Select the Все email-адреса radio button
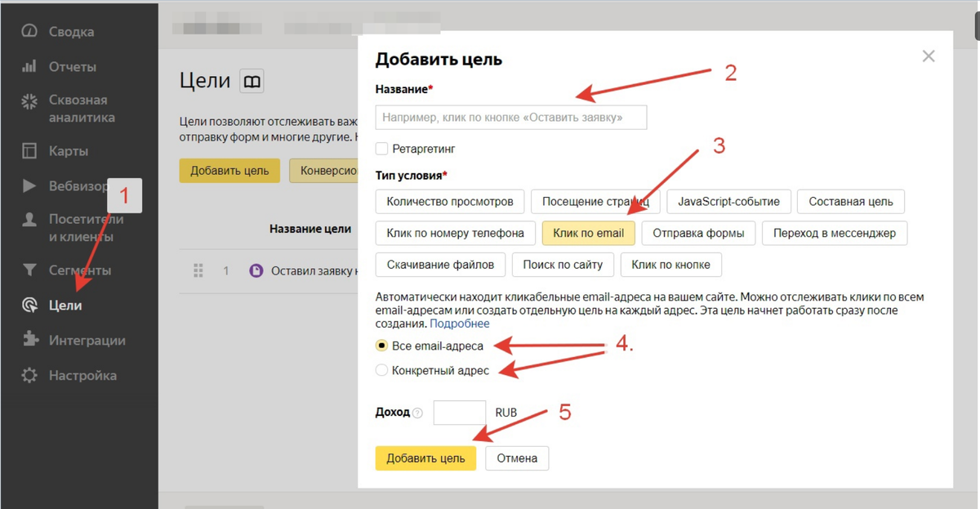980x509 pixels. [x=381, y=346]
